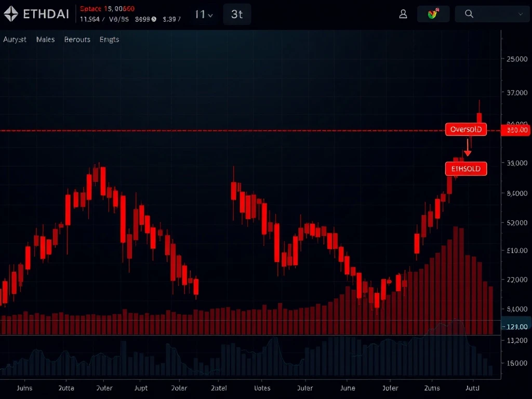
Task: Click the 16000 indicator axis label
Action: point(517,363)
